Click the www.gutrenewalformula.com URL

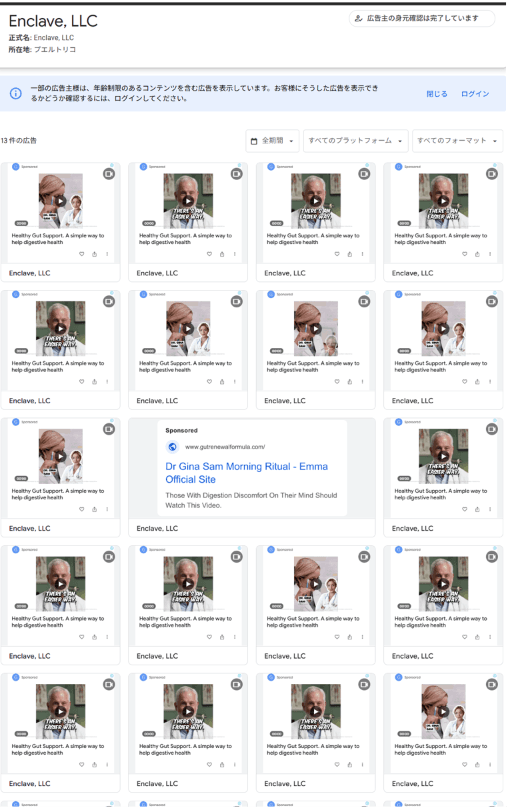(x=225, y=447)
